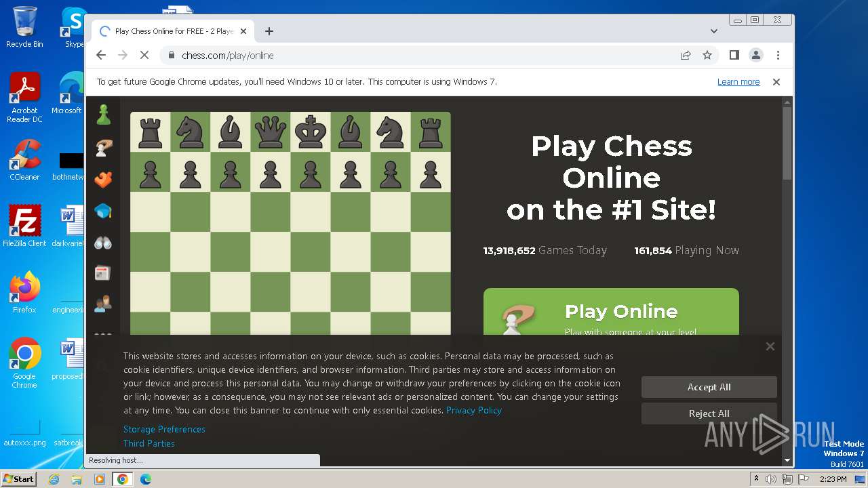Stop loading the page
The height and width of the screenshot is (488, 868).
(x=144, y=56)
